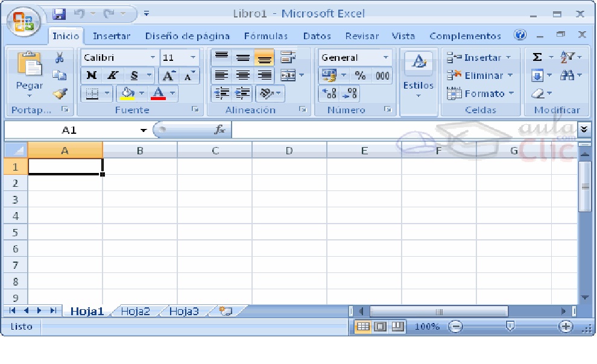Screen dimensions: 597x364
Task: Toggle center horizontal alignment
Action: tap(243, 75)
